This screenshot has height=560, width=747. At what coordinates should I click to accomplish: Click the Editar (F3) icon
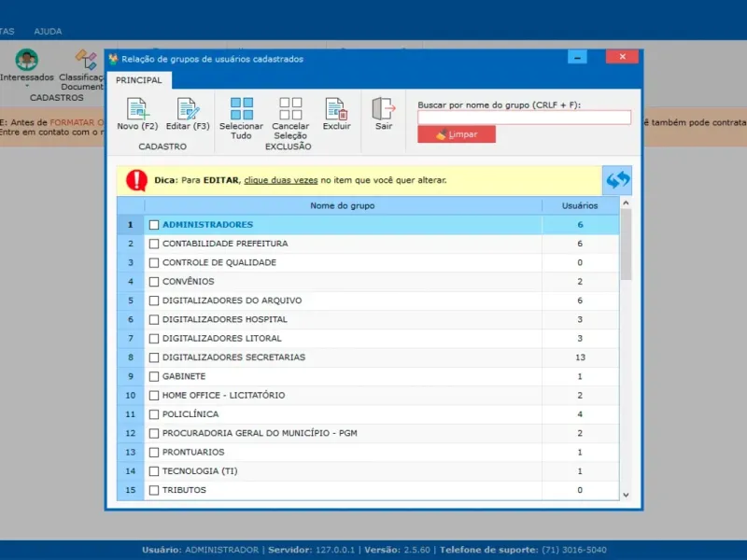click(188, 109)
